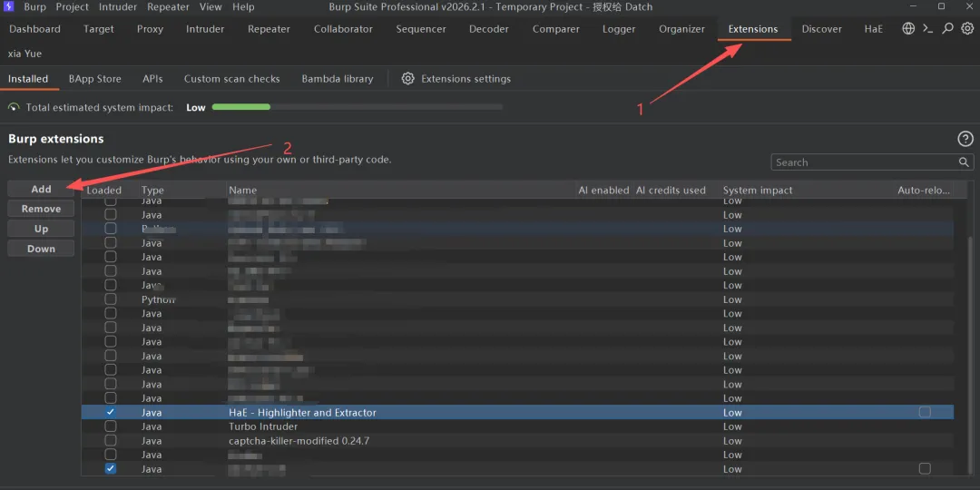Click the Remove button
The width and height of the screenshot is (980, 490).
41,209
